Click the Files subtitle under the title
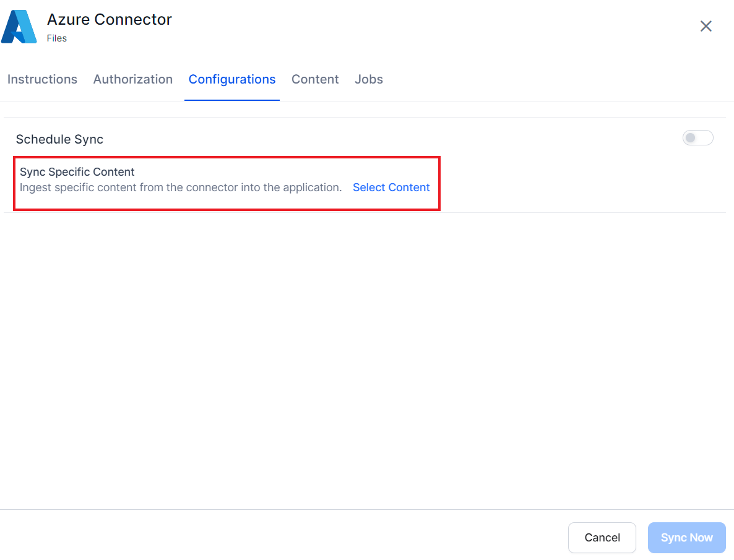The height and width of the screenshot is (560, 734). [57, 38]
